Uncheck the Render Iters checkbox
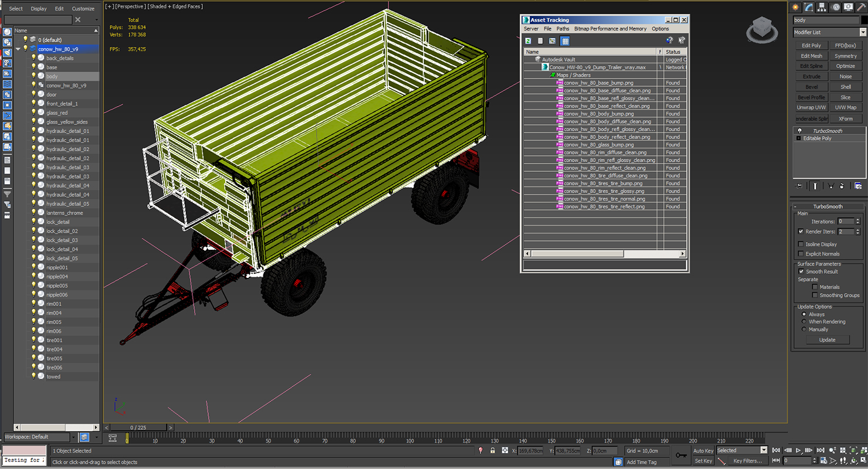 (801, 232)
